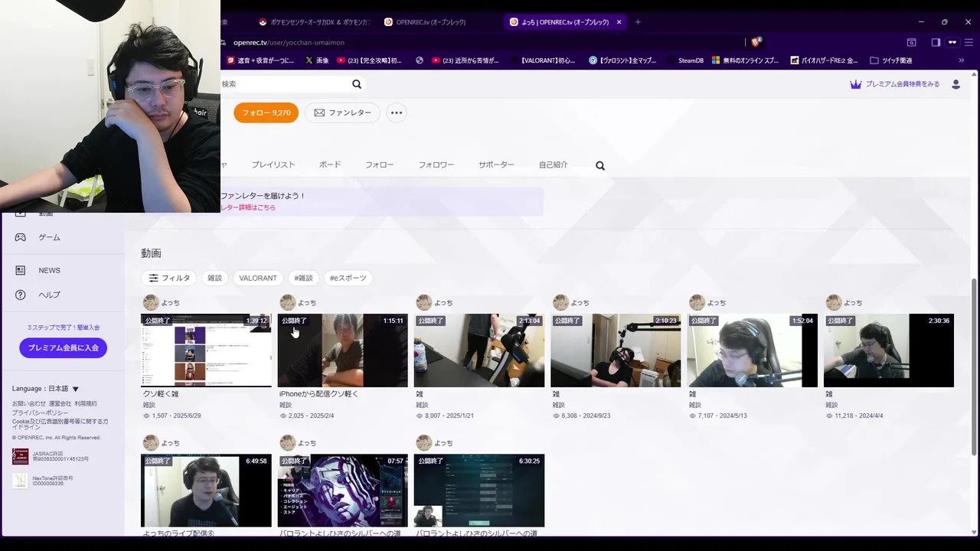Switch to the ボード tab
This screenshot has width=980, height=551.
[330, 165]
